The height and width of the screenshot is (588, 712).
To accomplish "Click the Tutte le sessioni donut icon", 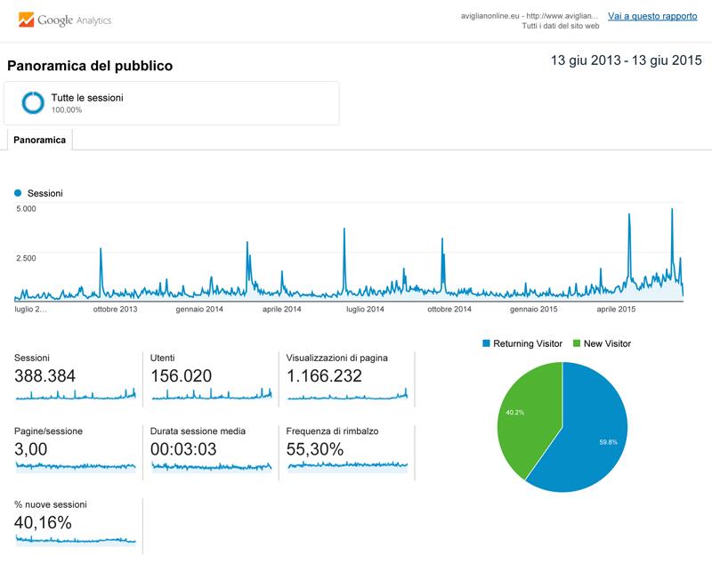I will click(x=34, y=103).
